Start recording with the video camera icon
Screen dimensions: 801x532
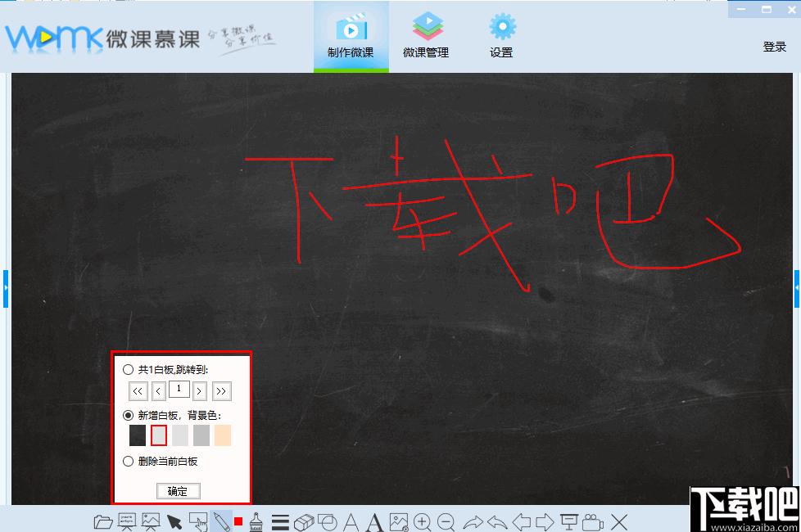593,522
